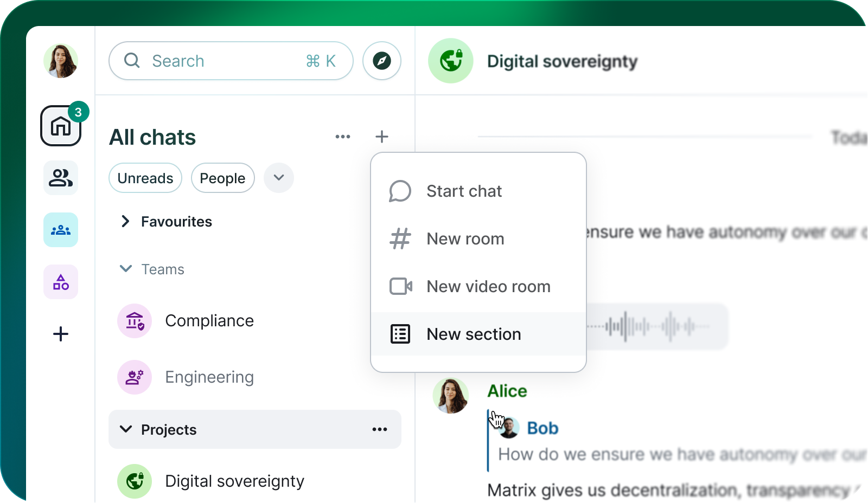Screen dimensions: 868x503
Task: Select New section menu item
Action: coord(478,334)
